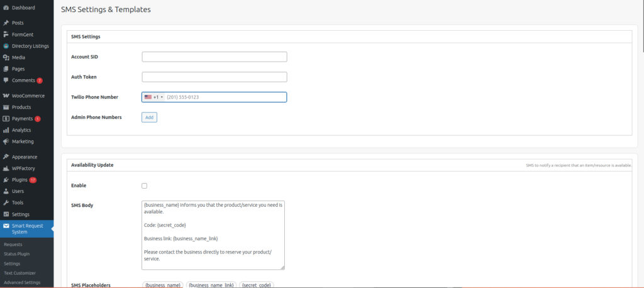Click the Smart Request System envelope icon
The width and height of the screenshot is (644, 288).
(6, 226)
